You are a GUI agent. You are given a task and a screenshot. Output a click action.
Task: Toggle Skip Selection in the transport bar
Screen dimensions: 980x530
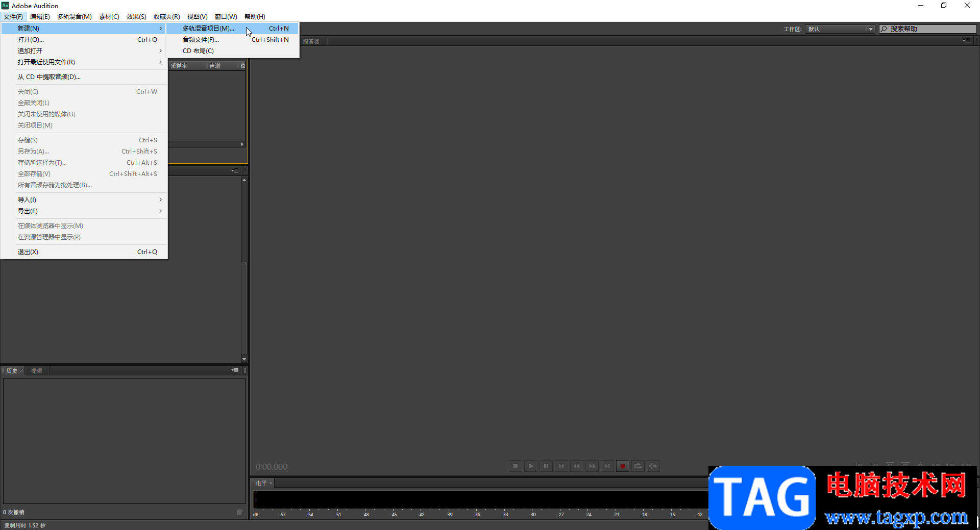(x=653, y=466)
